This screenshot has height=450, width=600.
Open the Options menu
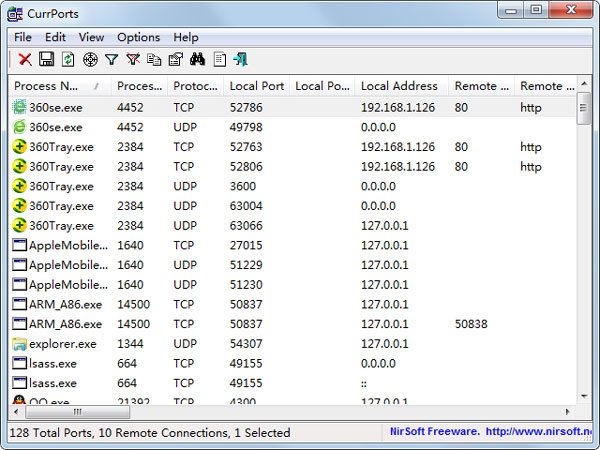[x=139, y=38]
